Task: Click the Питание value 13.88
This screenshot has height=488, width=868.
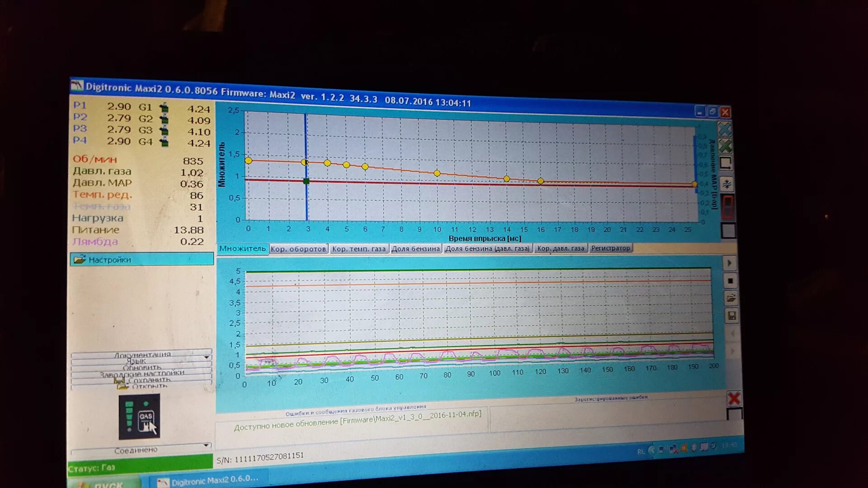Action: (x=189, y=230)
